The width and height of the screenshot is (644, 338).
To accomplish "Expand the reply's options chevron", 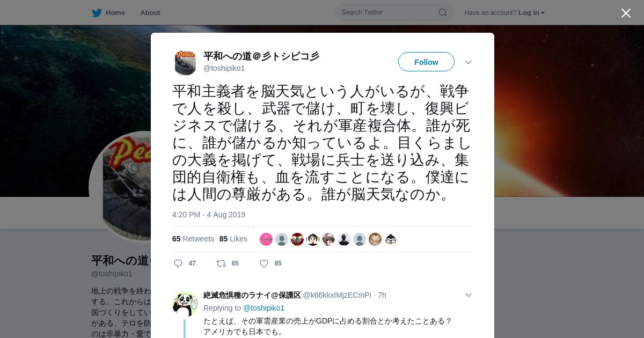I will point(469,295).
